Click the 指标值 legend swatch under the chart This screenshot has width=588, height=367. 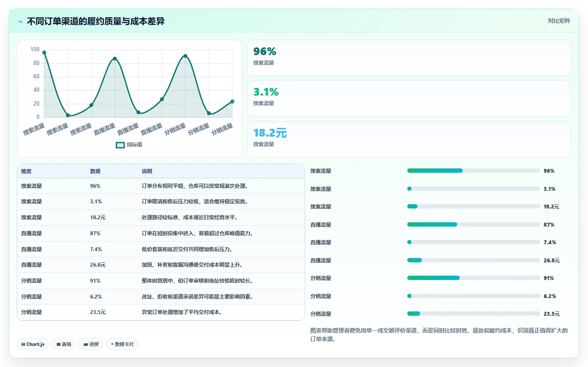(x=121, y=145)
